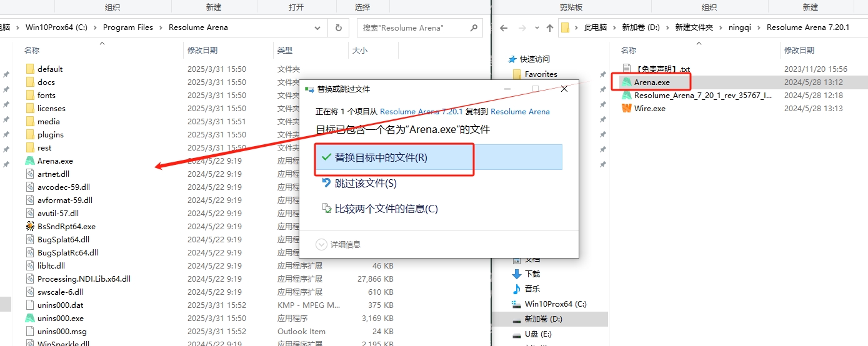868x346 pixels.
Task: Select BugSplat64.dll in the file list
Action: pyautogui.click(x=63, y=239)
